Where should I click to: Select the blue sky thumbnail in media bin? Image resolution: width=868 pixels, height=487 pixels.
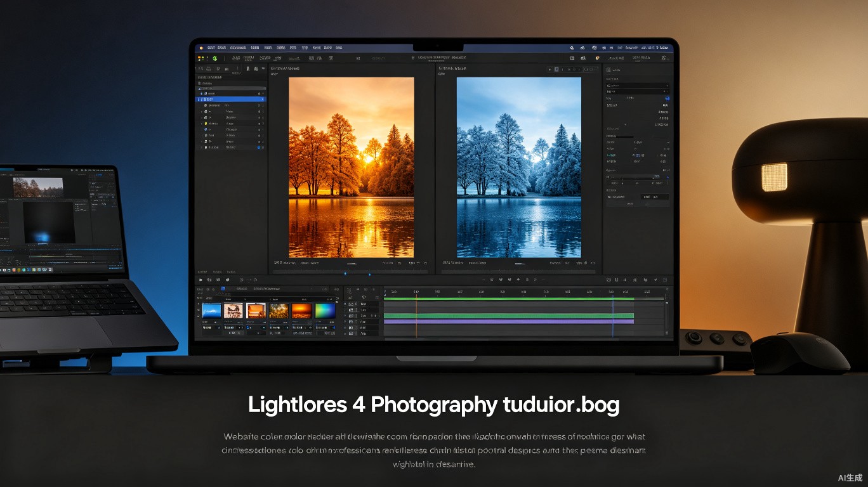pyautogui.click(x=211, y=311)
